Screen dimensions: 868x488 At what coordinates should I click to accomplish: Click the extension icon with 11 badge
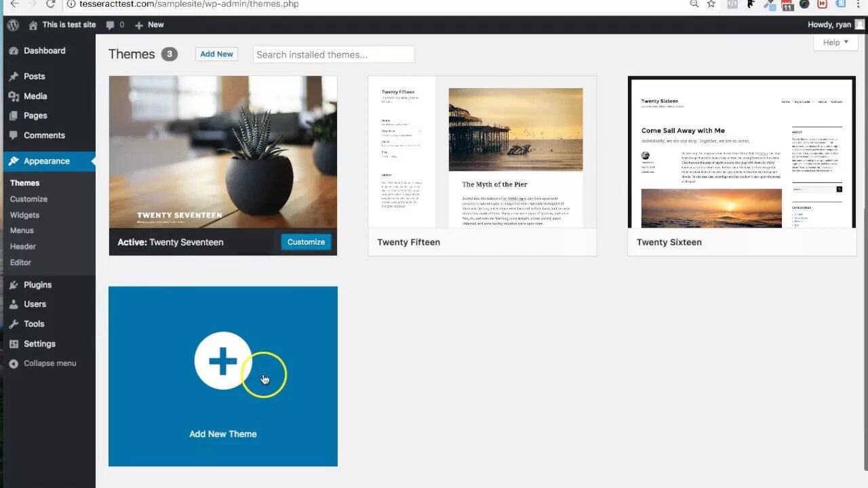[787, 5]
